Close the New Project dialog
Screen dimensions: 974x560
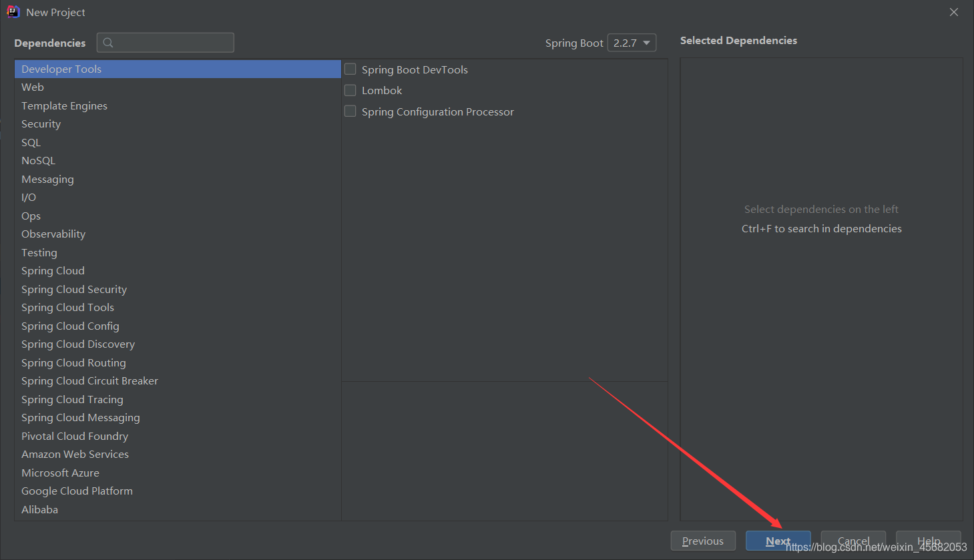coord(954,12)
